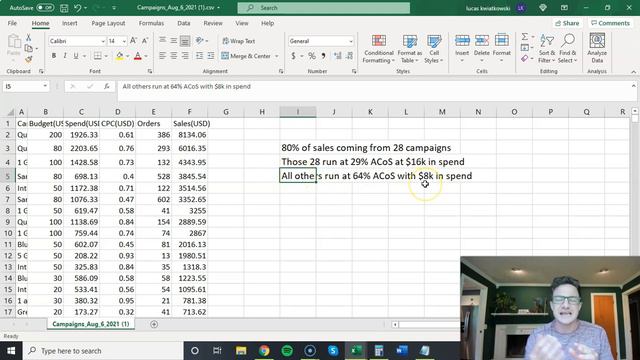This screenshot has width=640, height=360.
Task: Click the Undo arrow icon
Action: [78, 8]
